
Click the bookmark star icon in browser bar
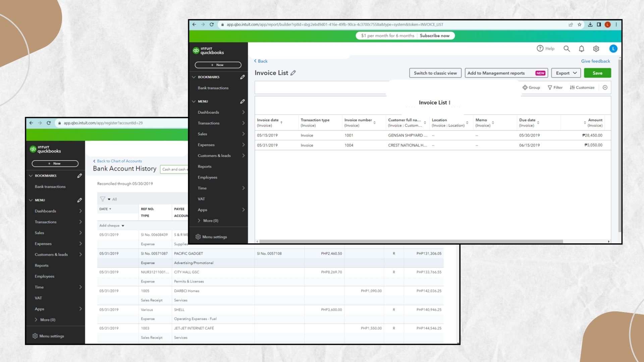click(x=579, y=24)
